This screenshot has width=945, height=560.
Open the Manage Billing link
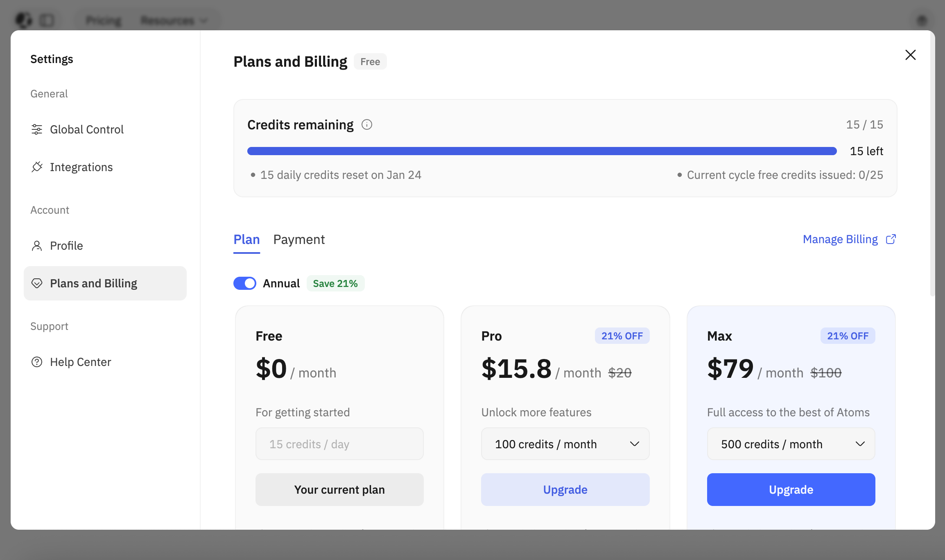coord(840,239)
